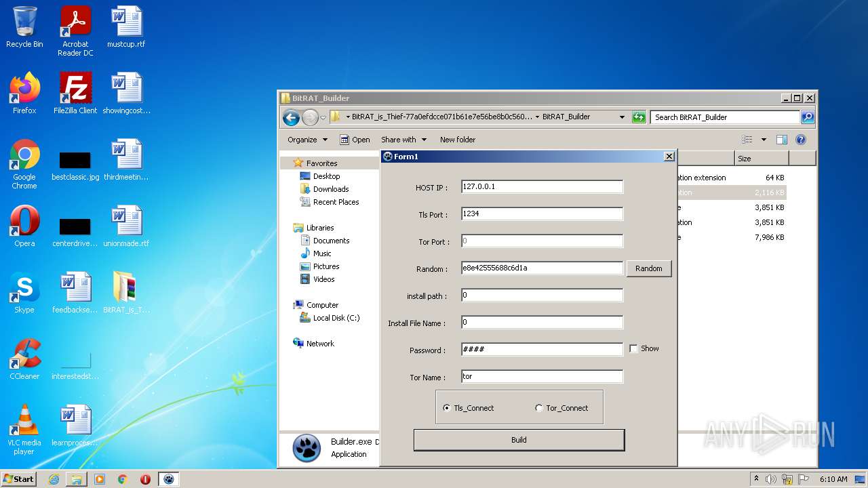Select bestclassic.jpg file on desktop

click(75, 165)
